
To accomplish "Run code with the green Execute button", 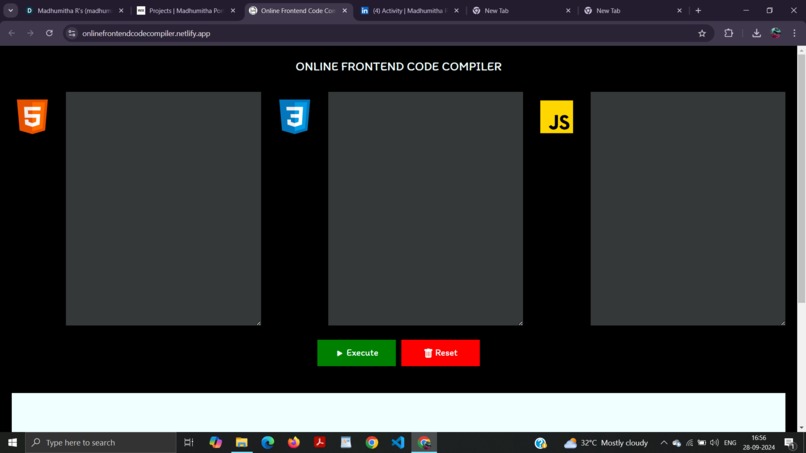I will [x=356, y=353].
